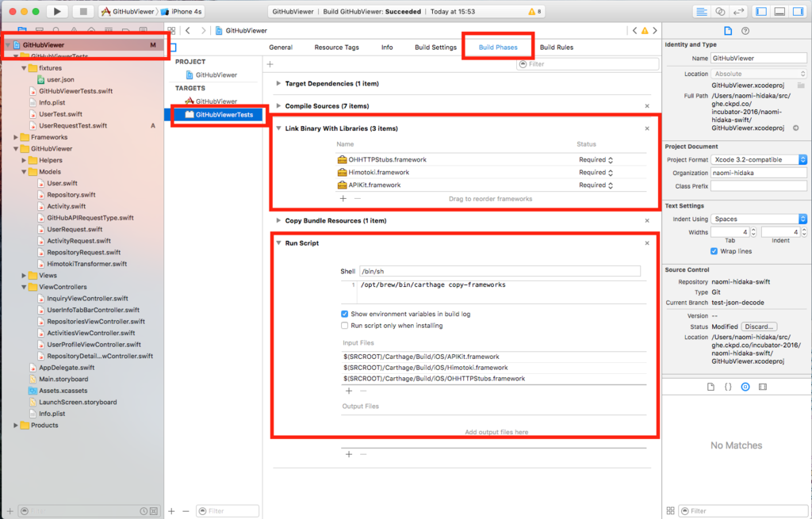Screen dimensions: 812x519
Task: Choose the GitHubViewer scheme in toolbar
Action: point(128,11)
